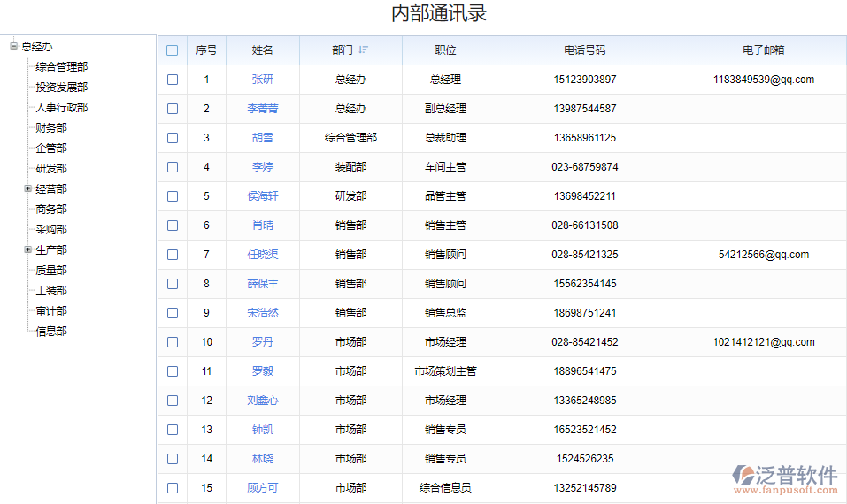Click the sort icon beside 部门 header
This screenshot has height=504, width=847.
[x=363, y=50]
